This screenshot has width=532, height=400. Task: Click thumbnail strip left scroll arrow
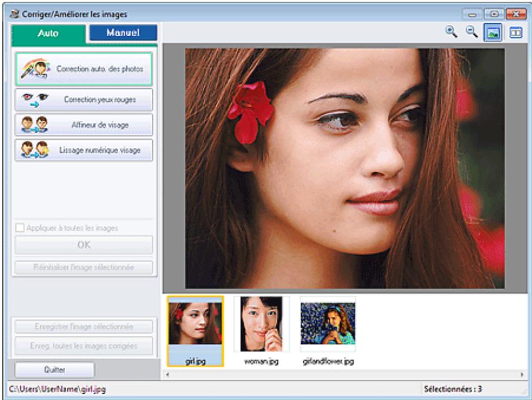point(167,375)
